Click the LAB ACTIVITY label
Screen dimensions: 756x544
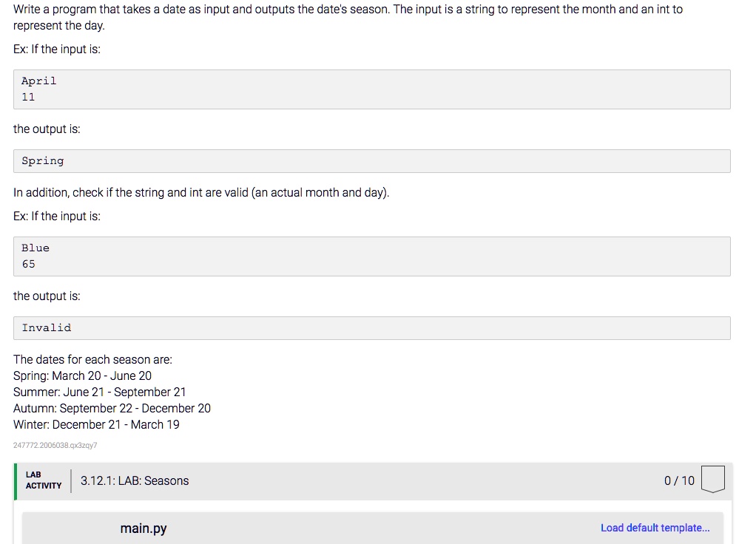click(x=44, y=480)
